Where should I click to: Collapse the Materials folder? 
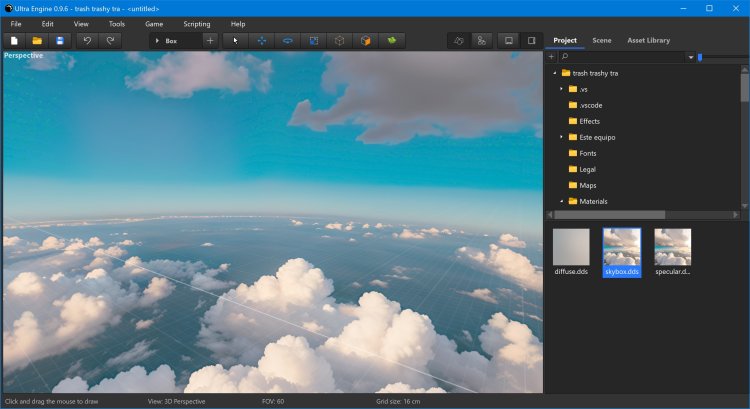[x=561, y=201]
